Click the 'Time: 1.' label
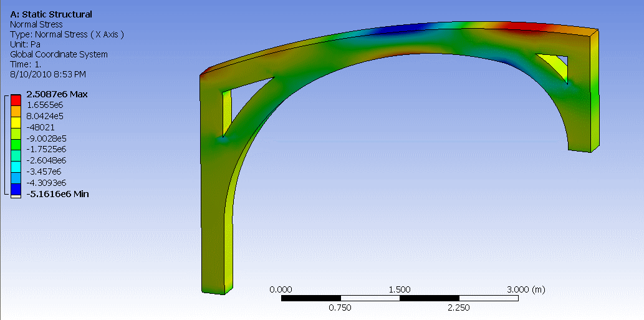The image size is (644, 320). coord(26,64)
